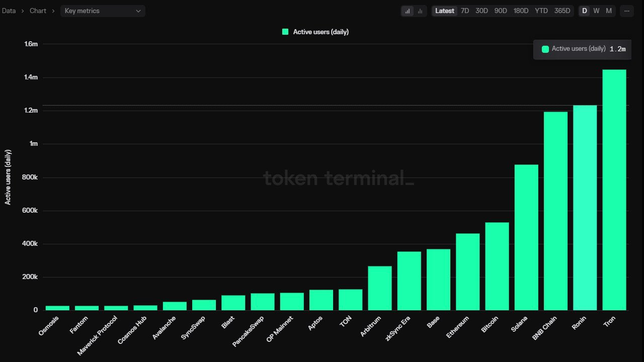Click the Avalanche bar
This screenshot has width=644, height=362.
tap(175, 306)
